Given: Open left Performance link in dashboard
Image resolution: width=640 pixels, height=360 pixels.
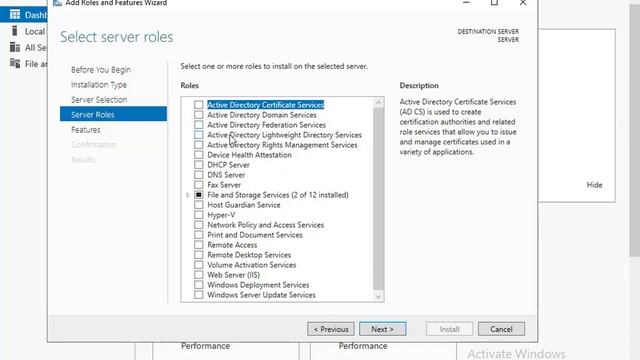Looking at the screenshot, I should coord(205,346).
